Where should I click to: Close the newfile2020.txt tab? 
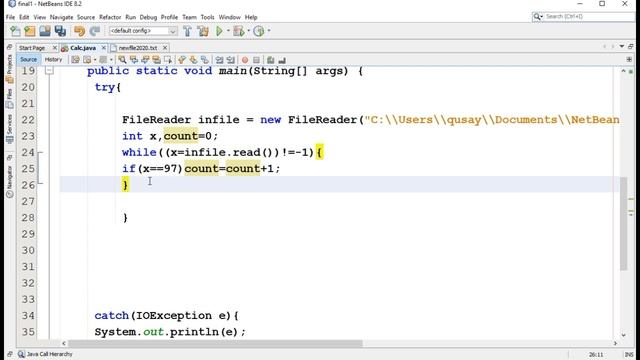(165, 48)
